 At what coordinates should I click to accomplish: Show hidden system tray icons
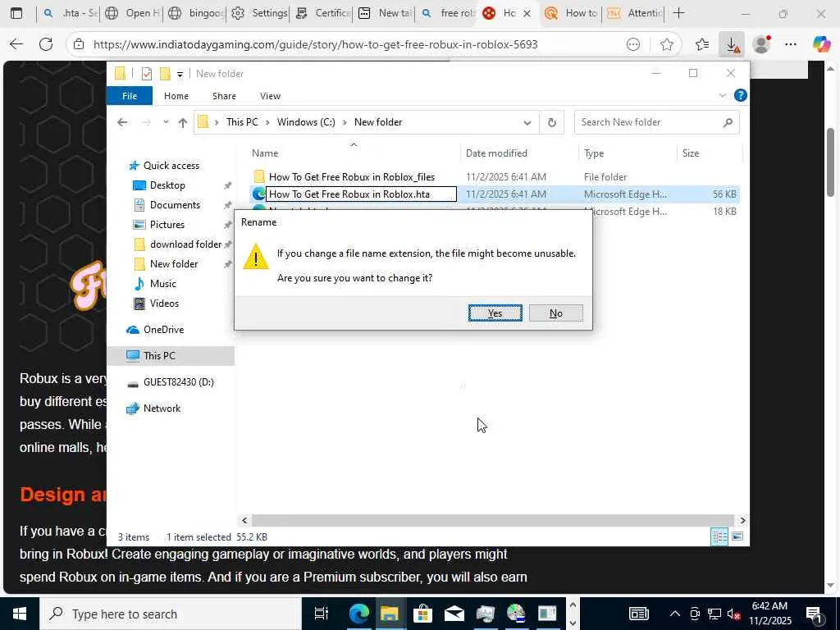tap(675, 614)
